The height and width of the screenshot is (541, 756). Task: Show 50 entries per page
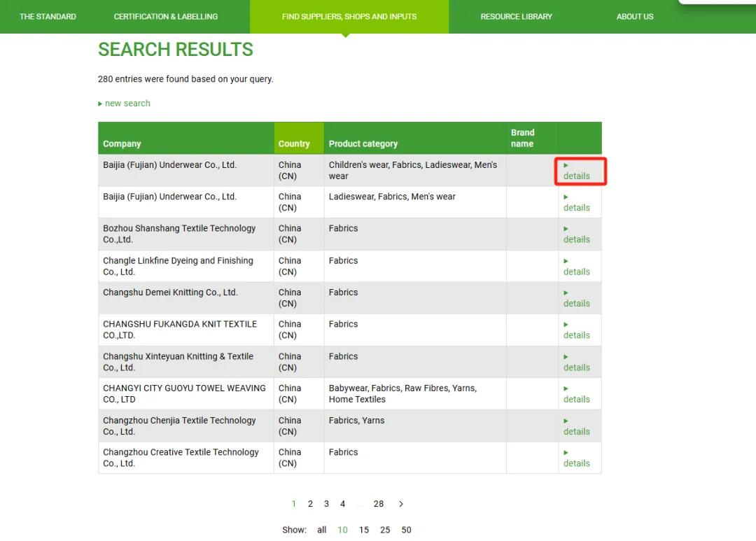(x=407, y=530)
